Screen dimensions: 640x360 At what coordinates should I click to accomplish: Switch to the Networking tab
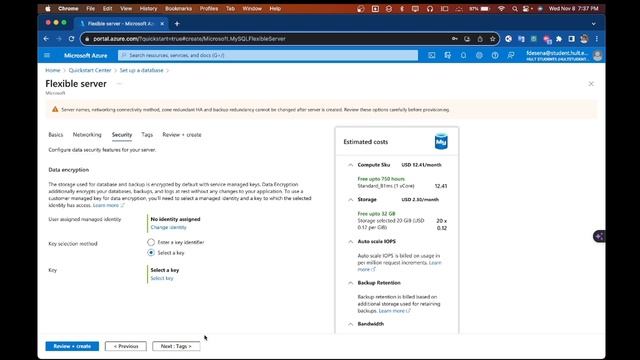(x=87, y=135)
